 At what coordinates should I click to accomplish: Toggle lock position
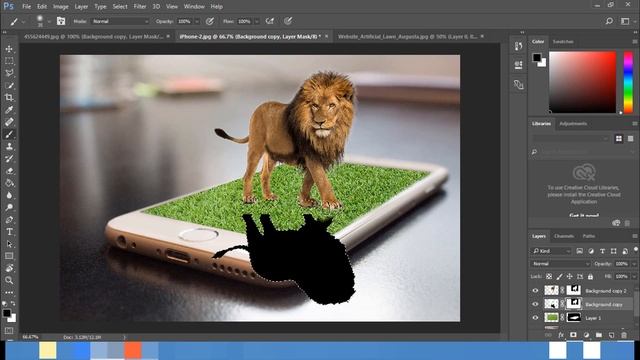point(569,277)
